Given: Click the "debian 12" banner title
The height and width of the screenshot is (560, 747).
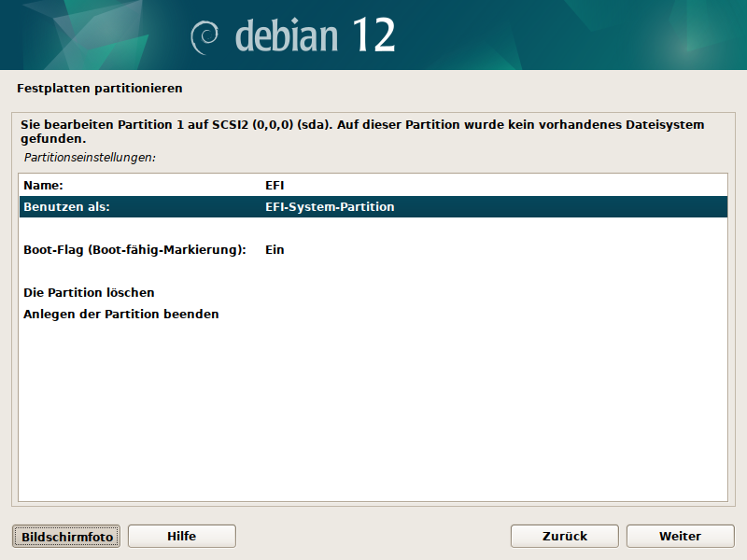Looking at the screenshot, I should coord(315,35).
